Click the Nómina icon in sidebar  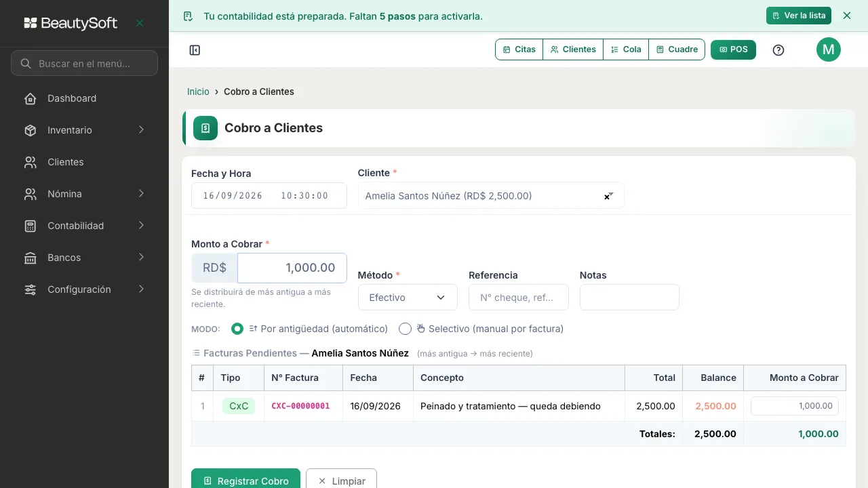[31, 194]
